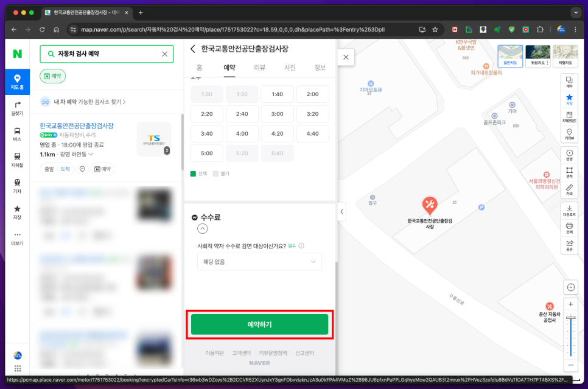The width and height of the screenshot is (588, 389).
Task: Click the 예약 button in result card
Action: pyautogui.click(x=102, y=169)
